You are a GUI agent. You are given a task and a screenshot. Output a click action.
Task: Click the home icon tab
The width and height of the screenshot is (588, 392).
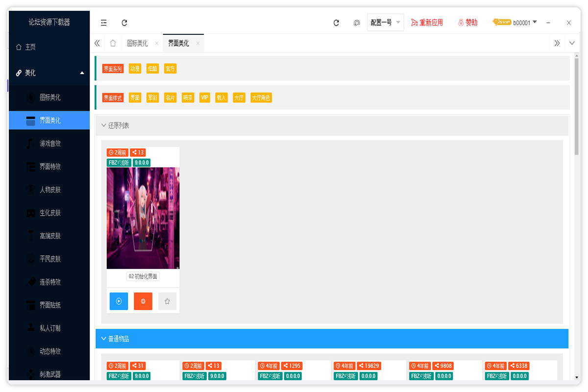point(113,43)
